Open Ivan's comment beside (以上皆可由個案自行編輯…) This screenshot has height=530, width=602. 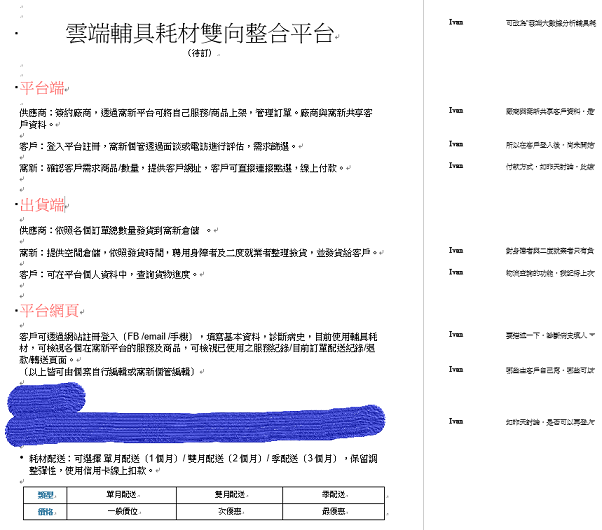(550, 370)
